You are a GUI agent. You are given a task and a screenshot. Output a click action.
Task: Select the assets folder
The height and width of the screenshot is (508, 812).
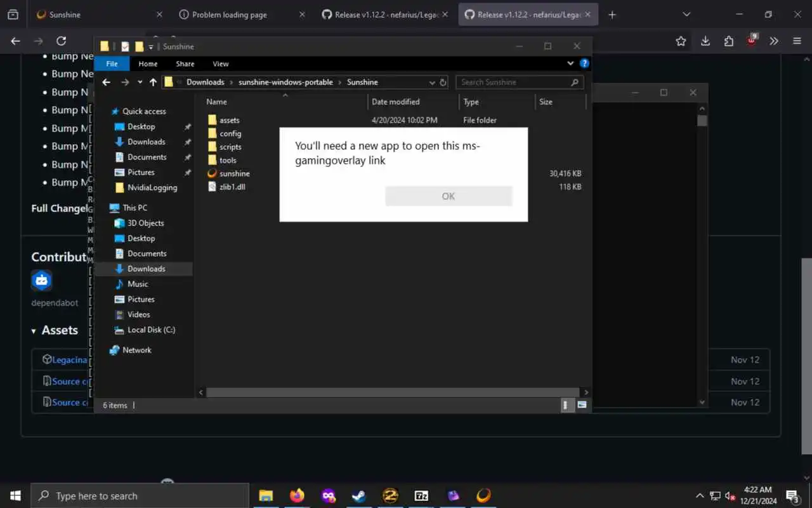[x=229, y=120]
